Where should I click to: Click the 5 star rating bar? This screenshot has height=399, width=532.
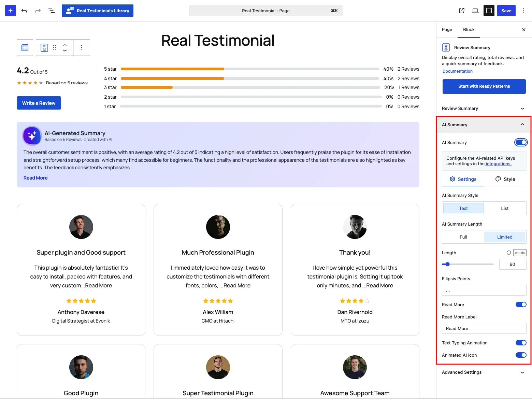point(250,69)
